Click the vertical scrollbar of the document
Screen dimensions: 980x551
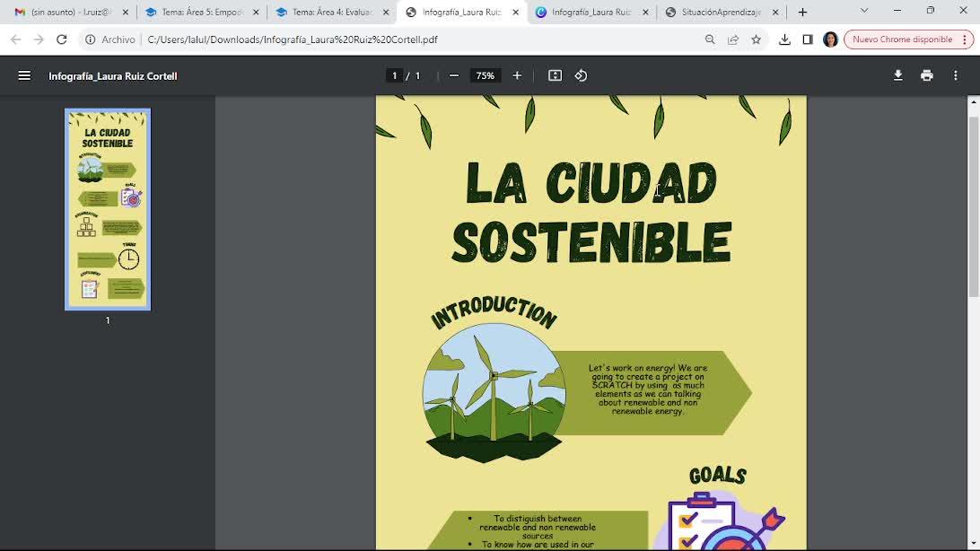point(974,206)
